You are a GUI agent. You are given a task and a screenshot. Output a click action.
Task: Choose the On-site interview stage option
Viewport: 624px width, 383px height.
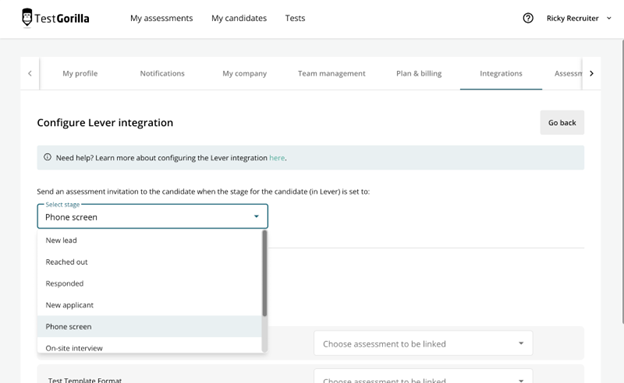(149, 346)
